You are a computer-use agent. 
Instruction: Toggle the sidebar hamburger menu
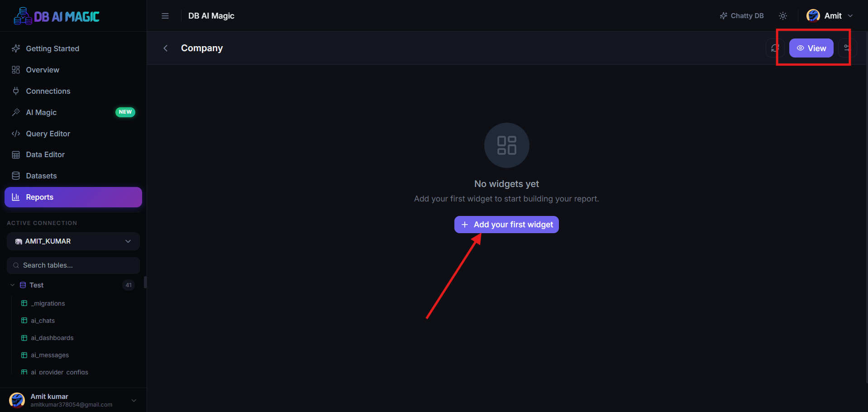[165, 16]
